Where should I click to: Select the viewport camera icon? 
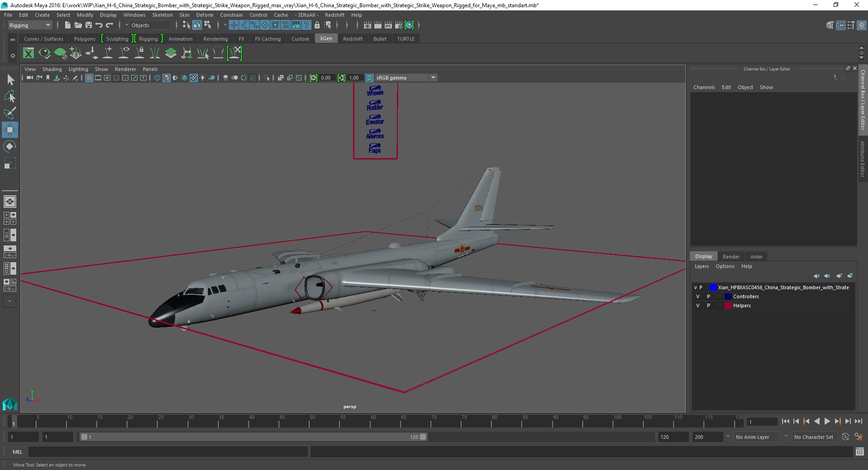coord(30,78)
